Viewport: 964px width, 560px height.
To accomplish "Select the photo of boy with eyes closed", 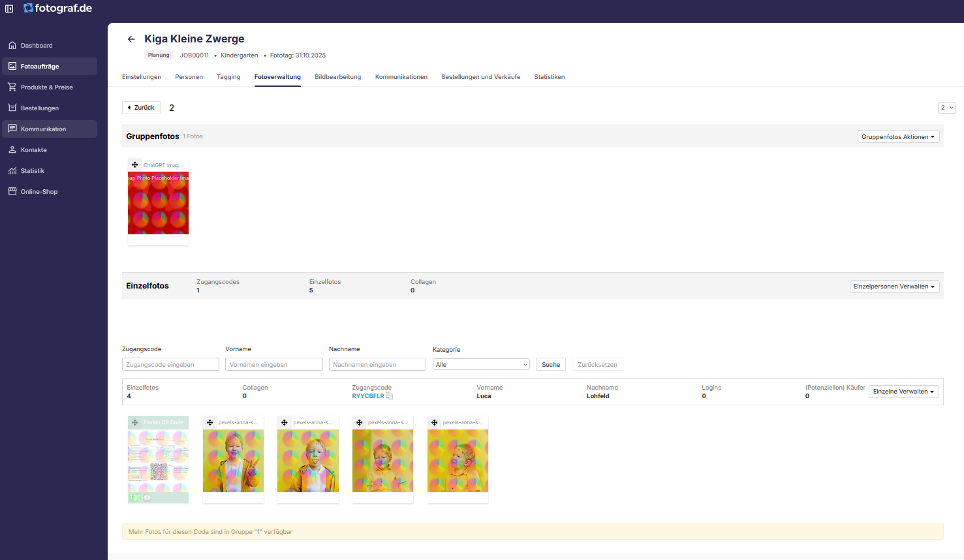I will (x=382, y=461).
